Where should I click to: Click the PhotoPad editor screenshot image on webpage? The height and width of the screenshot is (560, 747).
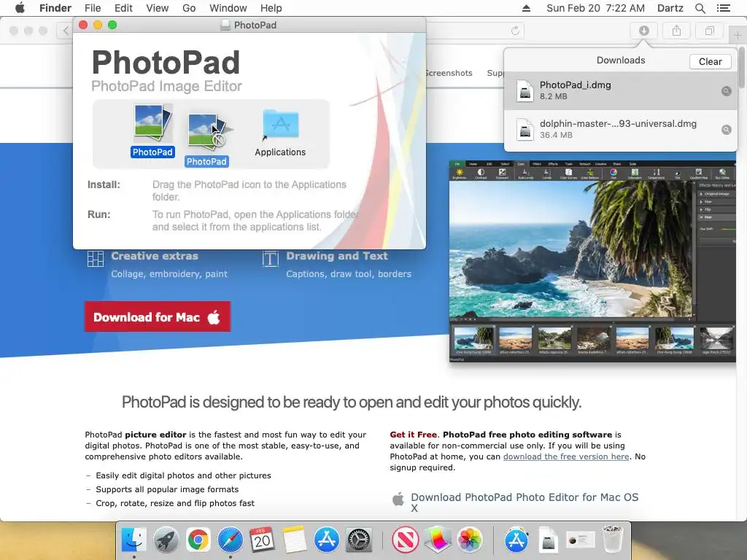coord(592,262)
